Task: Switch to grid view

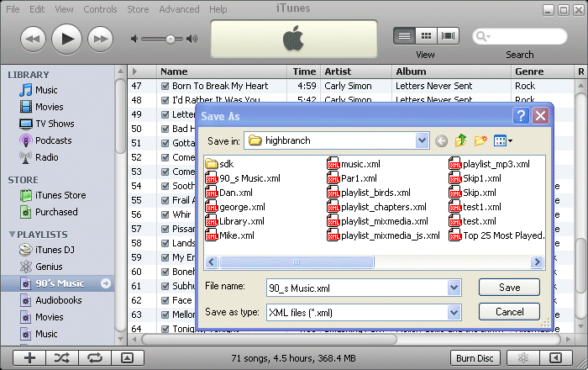Action: [x=426, y=36]
